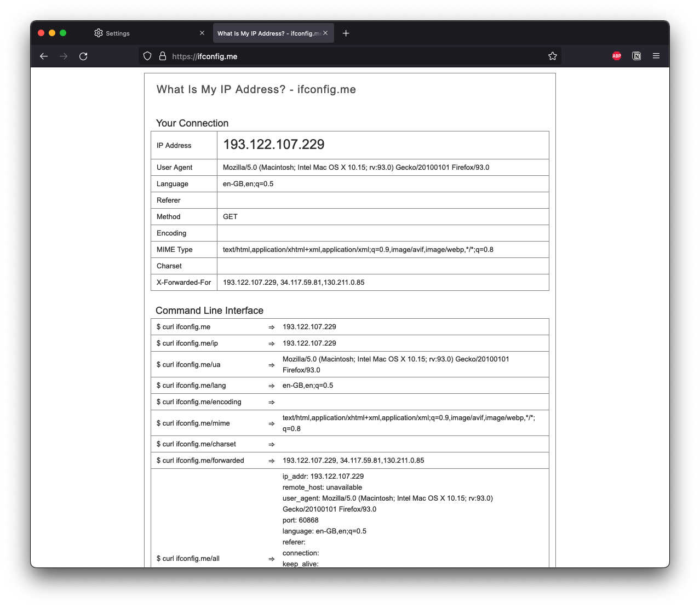700x608 pixels.
Task: Switch to the Settings tab
Action: [x=148, y=33]
